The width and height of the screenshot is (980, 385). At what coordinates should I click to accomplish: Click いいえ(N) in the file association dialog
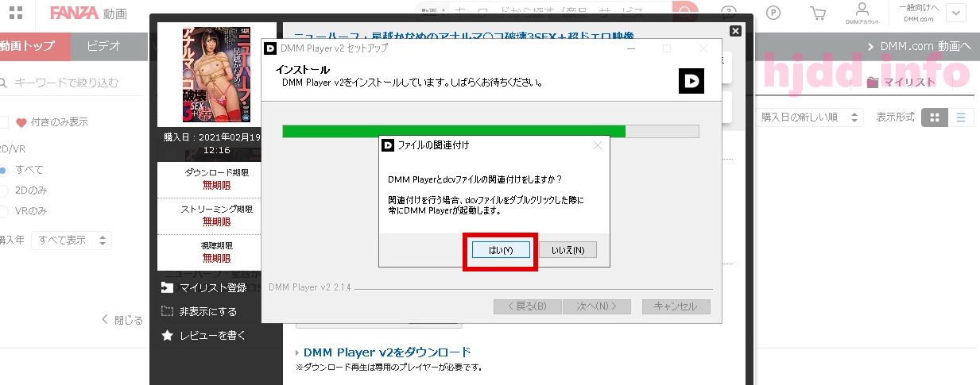[x=567, y=250]
